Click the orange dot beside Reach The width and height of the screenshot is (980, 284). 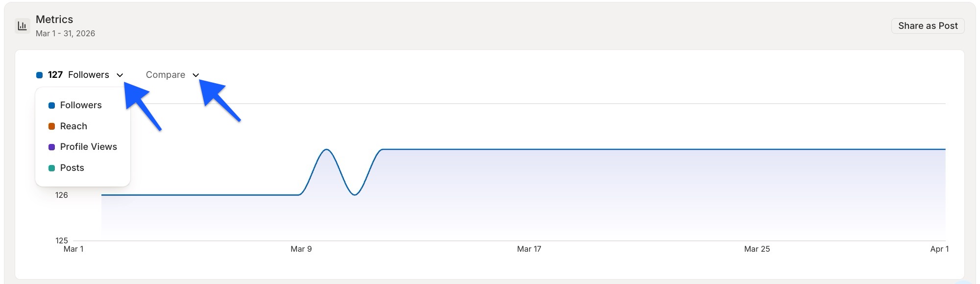(51, 126)
